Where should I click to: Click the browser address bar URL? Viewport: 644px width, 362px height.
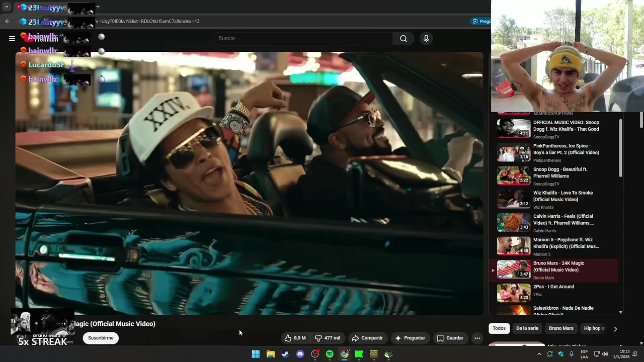[147, 21]
